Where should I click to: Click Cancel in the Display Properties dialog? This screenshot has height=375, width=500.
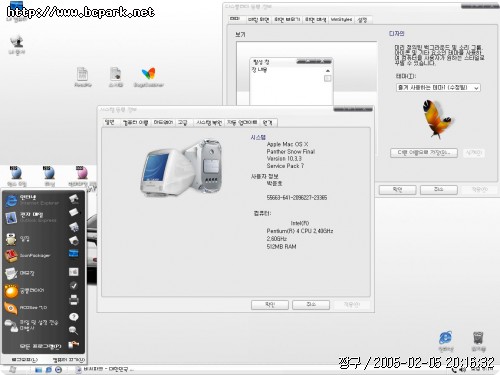[438, 190]
